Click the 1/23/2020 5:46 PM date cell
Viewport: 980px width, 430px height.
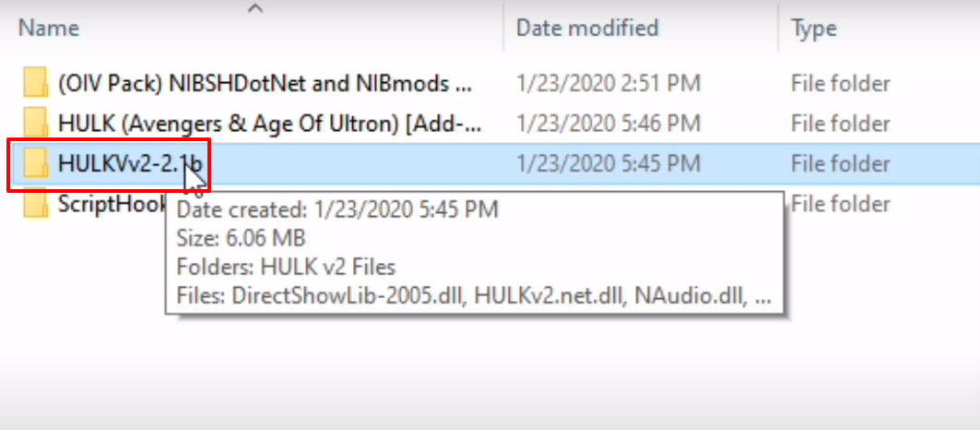tap(608, 124)
